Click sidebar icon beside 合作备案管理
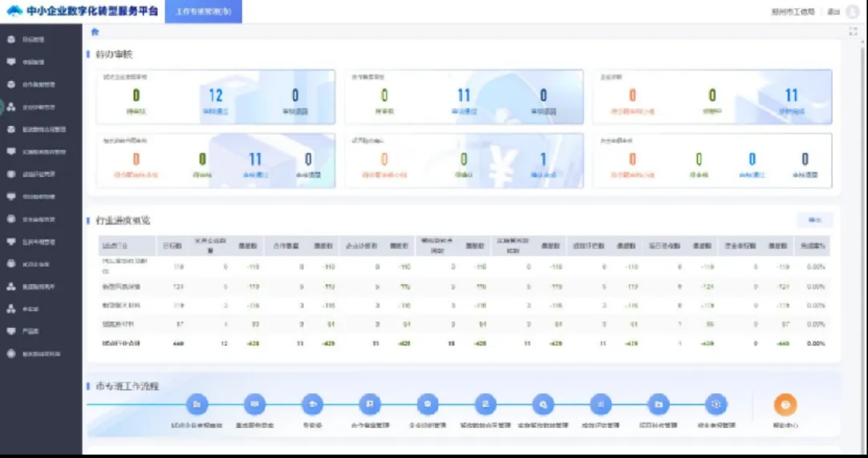The height and width of the screenshot is (458, 868). (11, 85)
